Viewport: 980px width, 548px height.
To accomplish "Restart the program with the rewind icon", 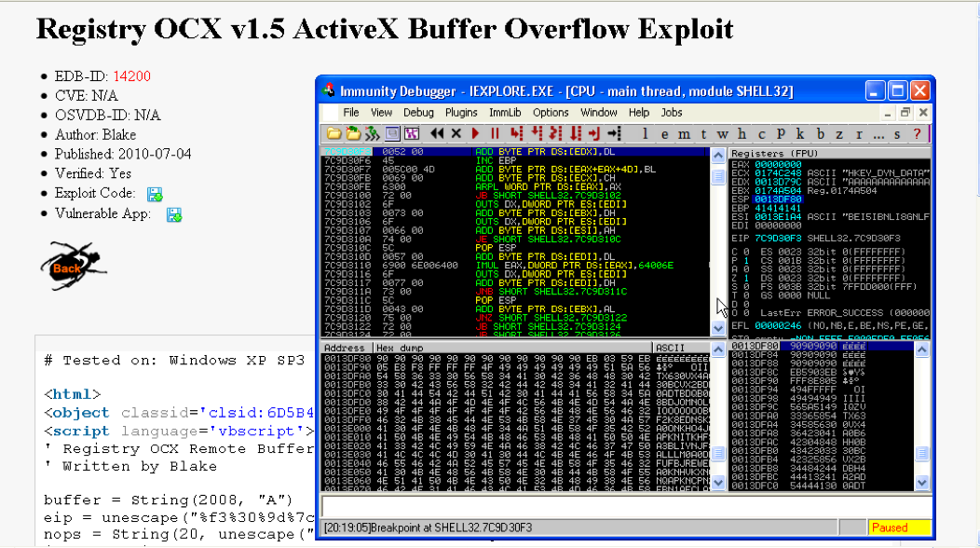I will (x=437, y=133).
